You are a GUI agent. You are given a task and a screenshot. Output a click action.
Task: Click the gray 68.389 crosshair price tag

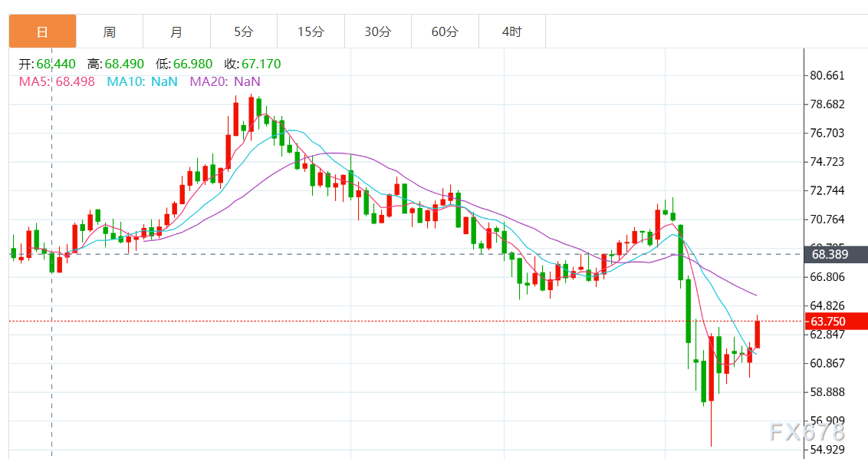[x=836, y=254]
